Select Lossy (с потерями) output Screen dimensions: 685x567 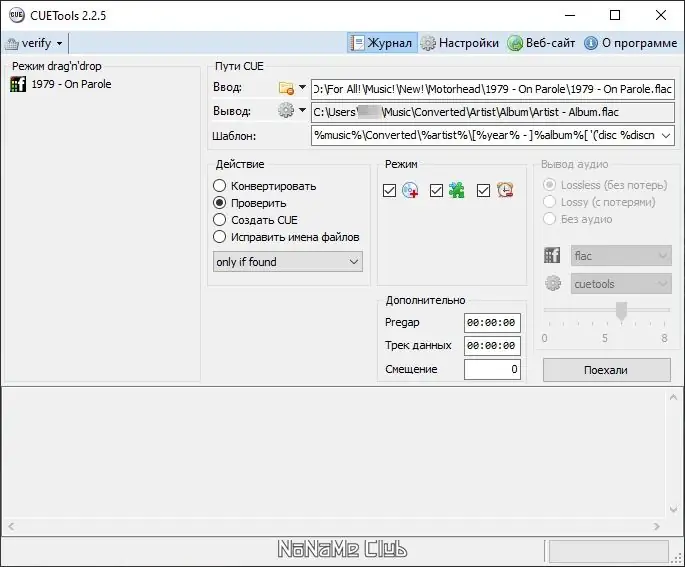[x=599, y=202]
